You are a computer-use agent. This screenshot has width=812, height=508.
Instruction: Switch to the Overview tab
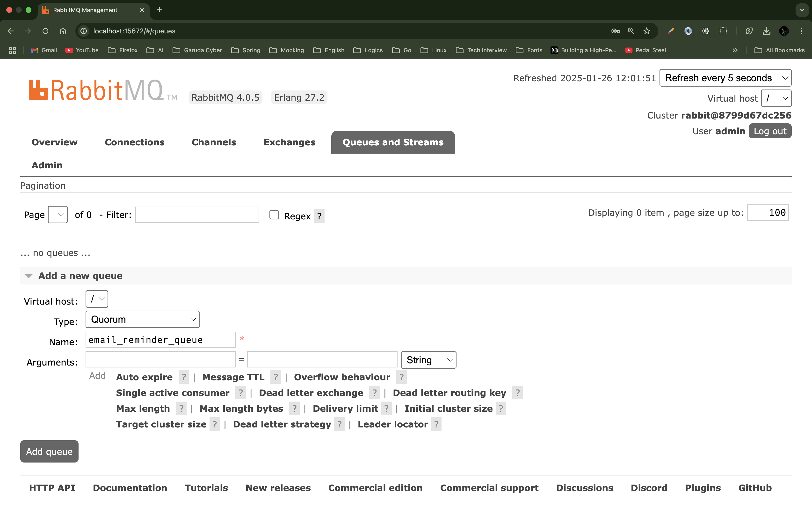tap(54, 142)
